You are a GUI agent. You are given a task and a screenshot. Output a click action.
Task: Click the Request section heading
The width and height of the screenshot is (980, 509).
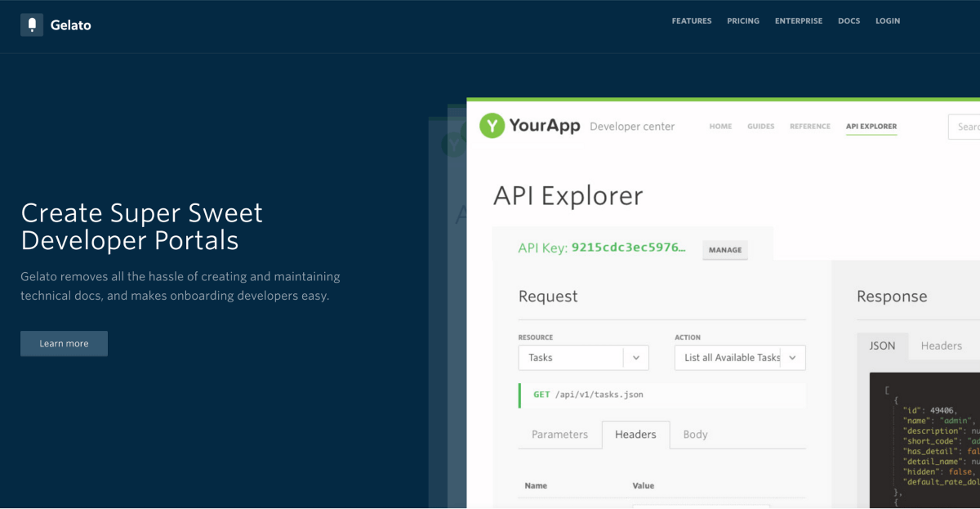(548, 297)
